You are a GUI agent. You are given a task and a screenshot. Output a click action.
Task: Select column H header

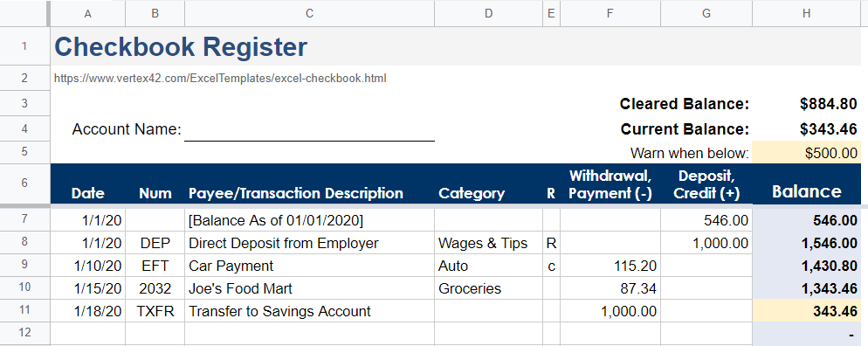pos(807,13)
